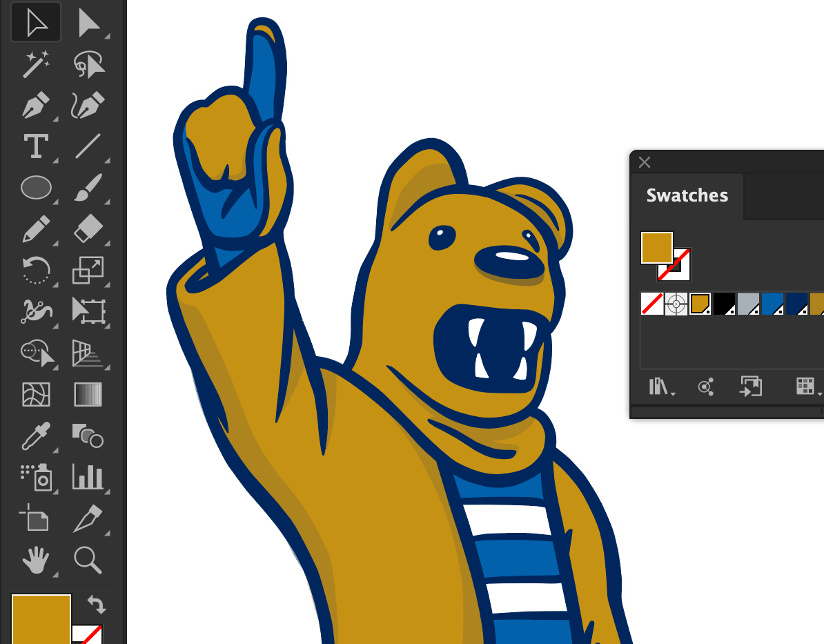Select the Pencil tool

pyautogui.click(x=36, y=228)
